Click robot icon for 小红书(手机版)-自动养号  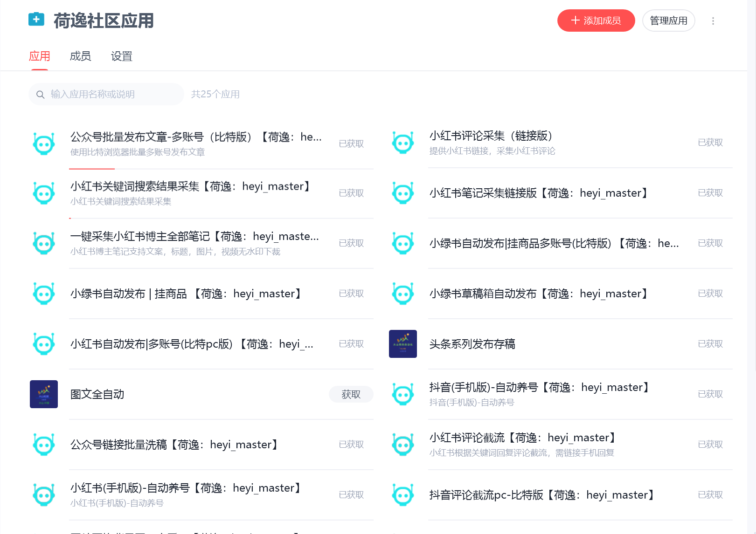44,495
